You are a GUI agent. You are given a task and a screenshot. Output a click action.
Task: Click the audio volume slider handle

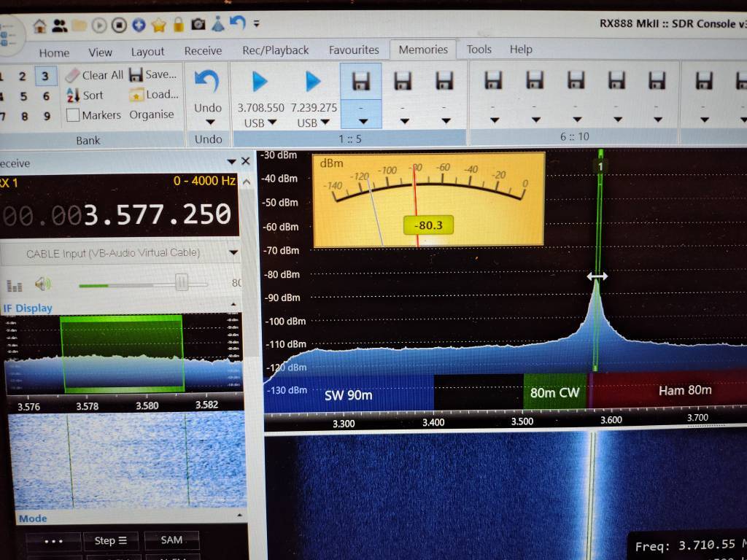(182, 283)
